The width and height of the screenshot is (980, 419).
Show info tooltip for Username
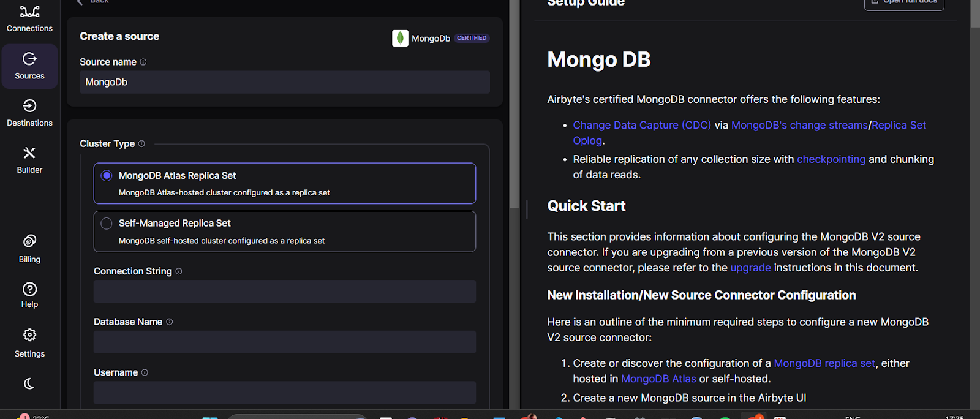145,372
